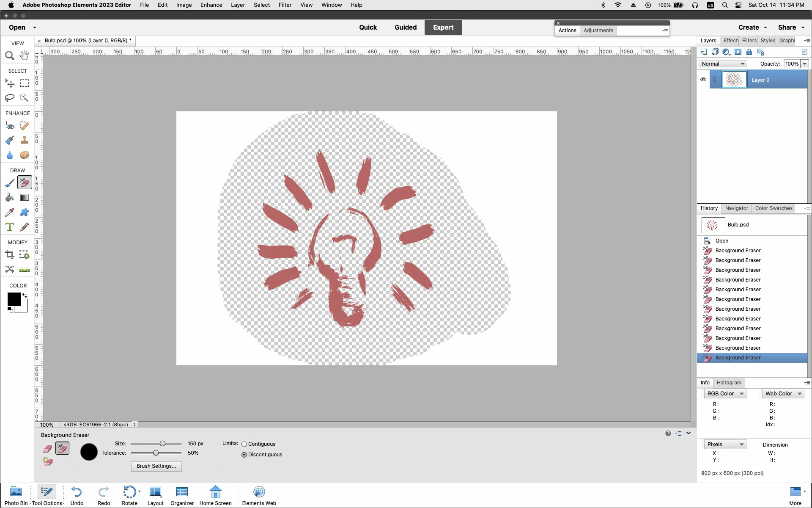Select the Horizontal Type tool
The image size is (812, 508).
tap(10, 227)
